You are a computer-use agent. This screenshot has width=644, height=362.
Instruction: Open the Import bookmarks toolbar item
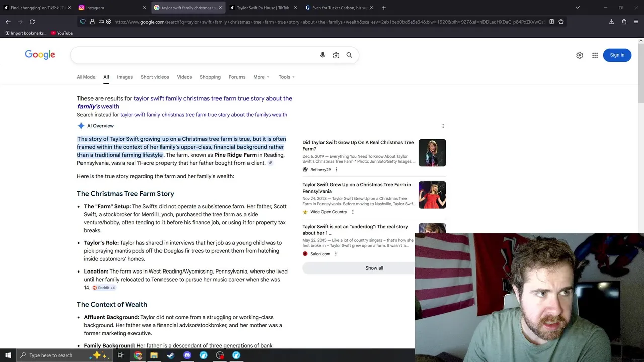coord(25,33)
